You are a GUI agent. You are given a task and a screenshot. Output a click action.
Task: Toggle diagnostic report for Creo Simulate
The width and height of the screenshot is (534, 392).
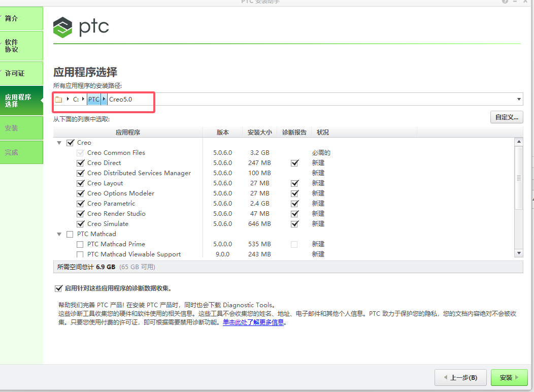pos(294,224)
